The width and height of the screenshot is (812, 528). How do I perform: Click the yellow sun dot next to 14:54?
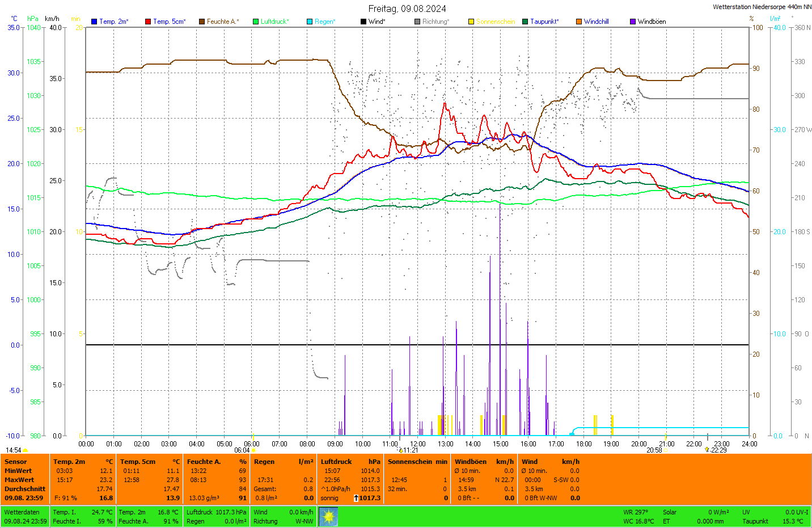(26, 450)
